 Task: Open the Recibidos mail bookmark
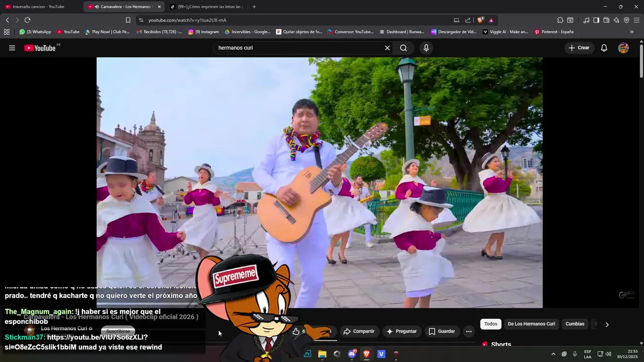tap(159, 32)
